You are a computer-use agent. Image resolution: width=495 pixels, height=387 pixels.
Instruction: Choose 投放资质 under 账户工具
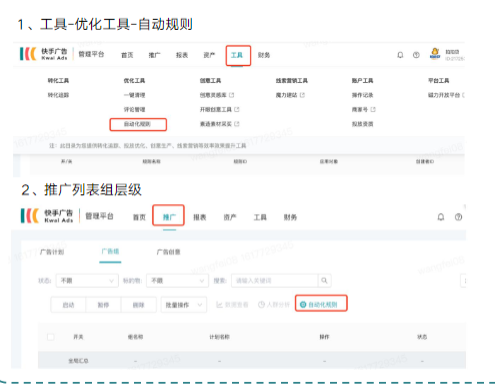363,124
